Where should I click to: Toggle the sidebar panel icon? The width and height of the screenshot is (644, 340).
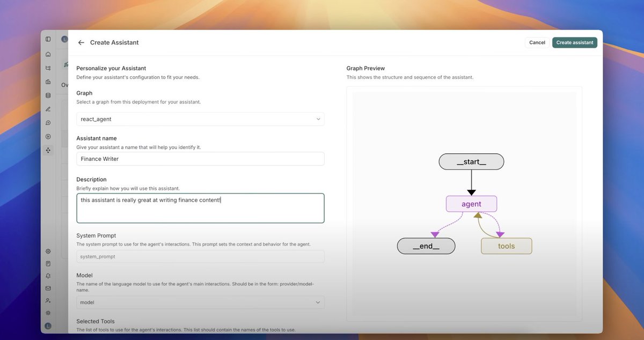click(48, 39)
